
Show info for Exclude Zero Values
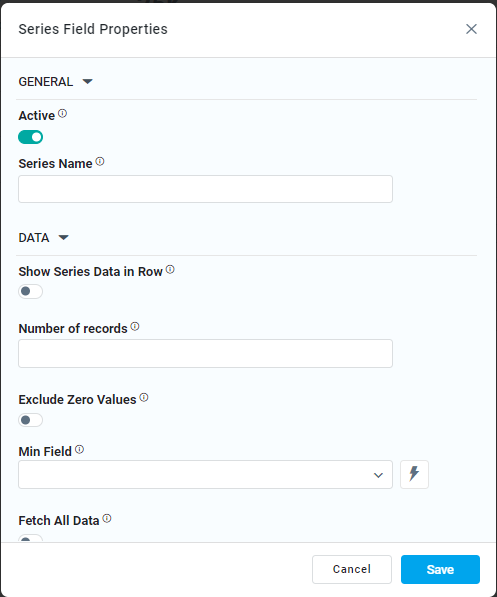tap(144, 397)
